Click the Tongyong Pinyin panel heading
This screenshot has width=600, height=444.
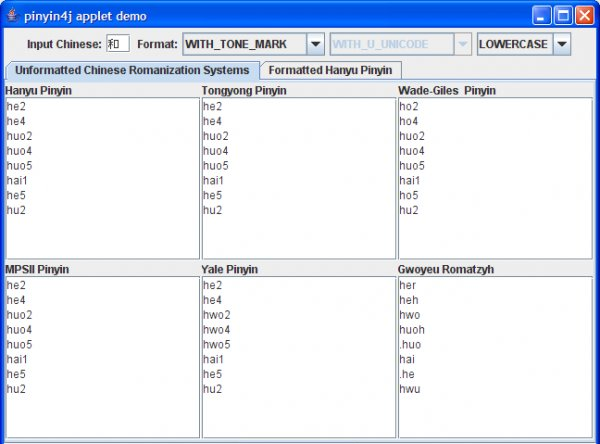(x=244, y=91)
